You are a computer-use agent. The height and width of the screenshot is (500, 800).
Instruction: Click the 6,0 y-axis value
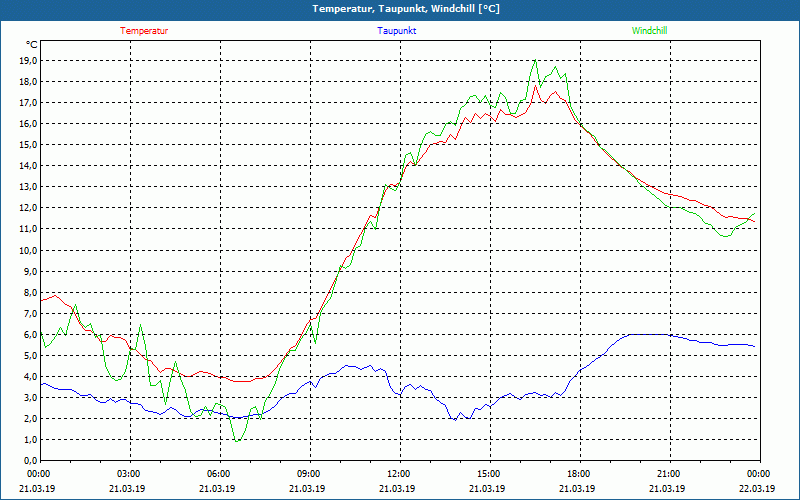30,335
